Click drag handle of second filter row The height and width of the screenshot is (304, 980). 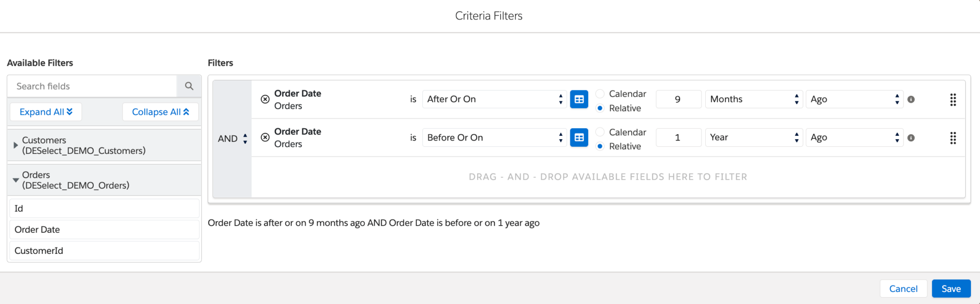(x=953, y=138)
